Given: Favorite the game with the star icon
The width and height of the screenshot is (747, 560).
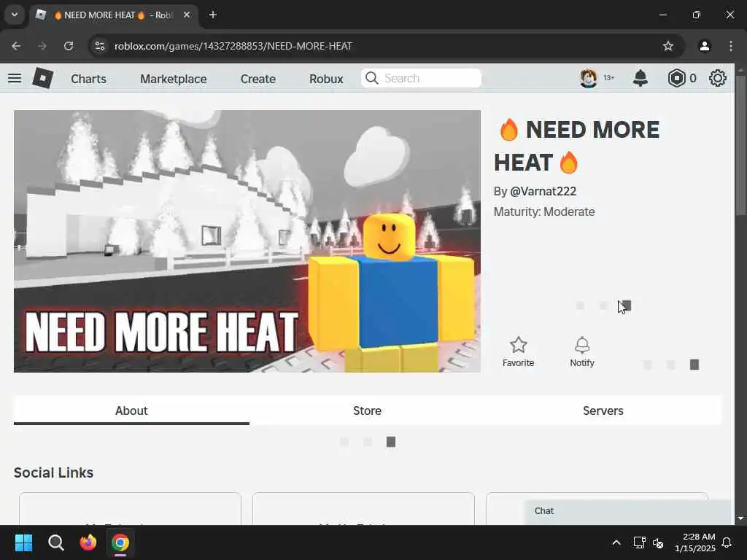Looking at the screenshot, I should click(519, 352).
